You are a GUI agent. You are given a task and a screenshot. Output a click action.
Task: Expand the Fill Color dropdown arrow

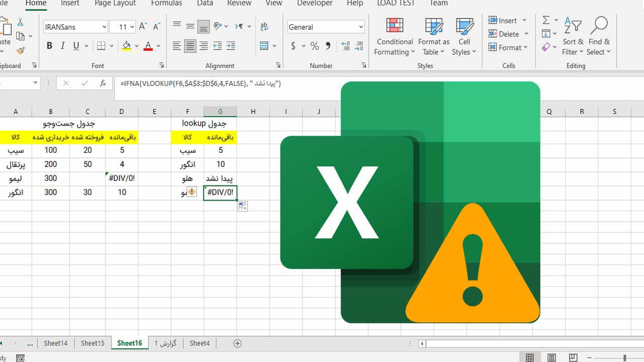coord(137,46)
